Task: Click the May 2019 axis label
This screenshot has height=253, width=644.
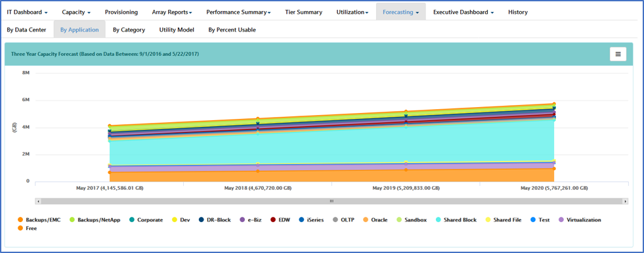Action: pos(406,189)
